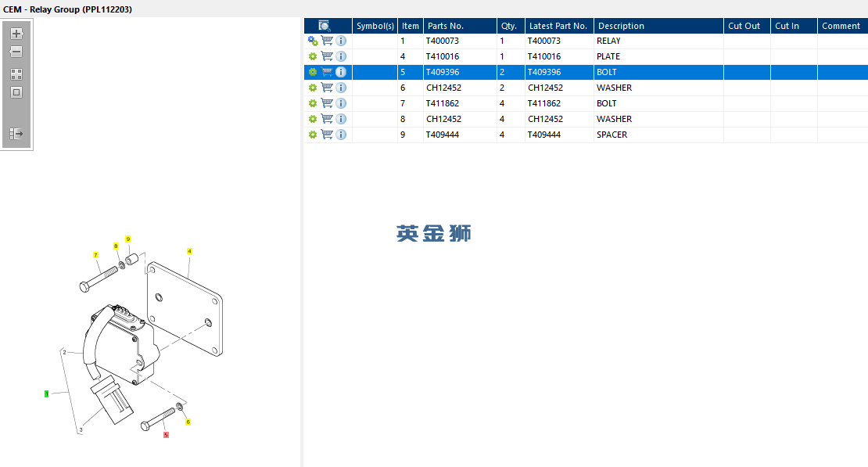Viewport: 868px width, 467px height.
Task: Add PLATE T410016 to cart
Action: (327, 56)
